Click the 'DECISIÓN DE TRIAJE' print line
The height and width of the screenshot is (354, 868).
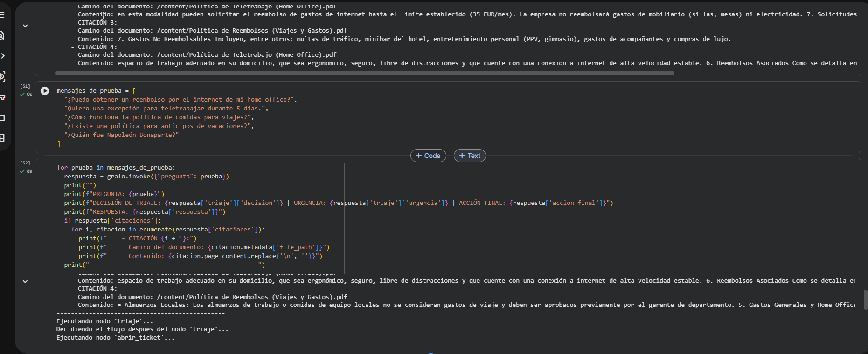(x=339, y=203)
